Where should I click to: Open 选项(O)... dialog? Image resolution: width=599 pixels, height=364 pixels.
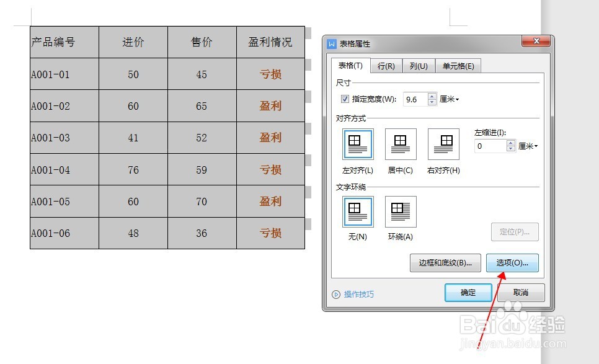pyautogui.click(x=512, y=263)
